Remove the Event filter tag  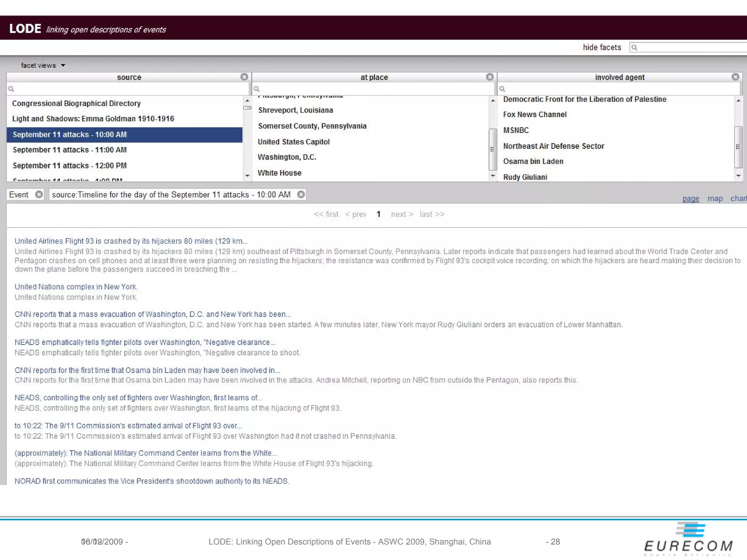(x=39, y=195)
